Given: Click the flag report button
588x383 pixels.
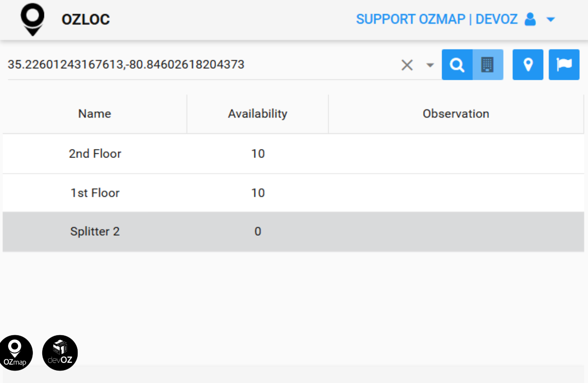Looking at the screenshot, I should click(564, 65).
